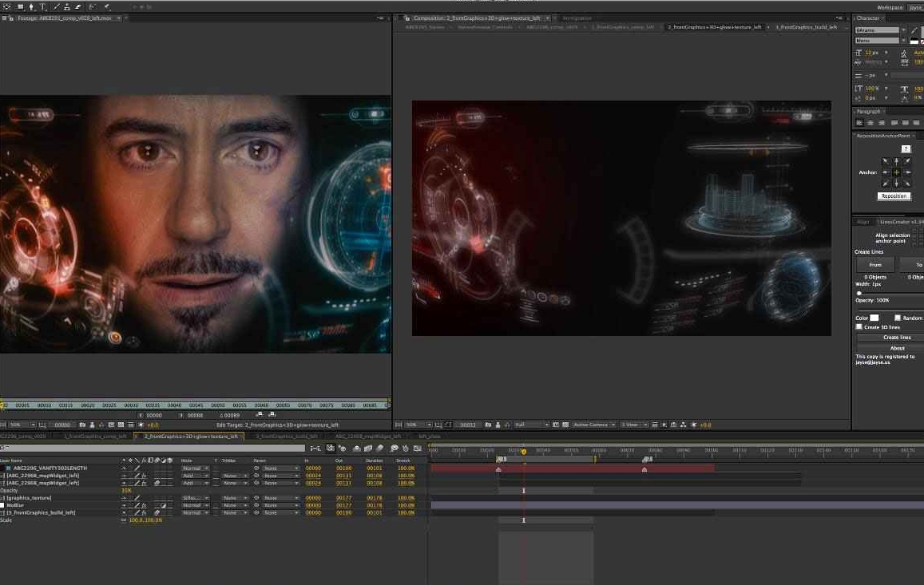Viewport: 924px width, 585px height.
Task: Click the Reposition button
Action: 894,196
